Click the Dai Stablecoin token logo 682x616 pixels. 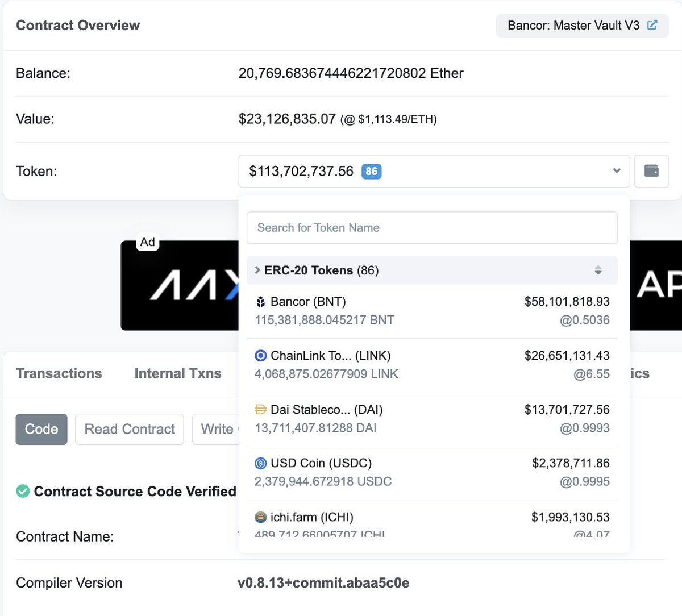(261, 409)
